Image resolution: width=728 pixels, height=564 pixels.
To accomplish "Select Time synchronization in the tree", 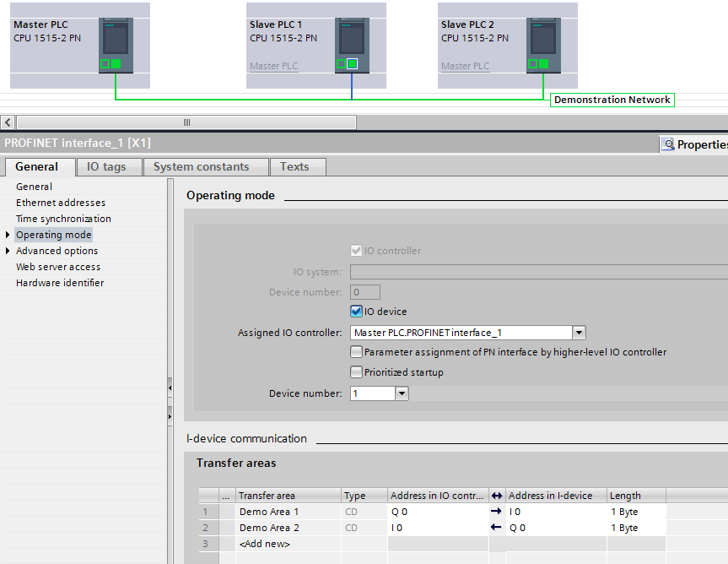I will (x=63, y=219).
